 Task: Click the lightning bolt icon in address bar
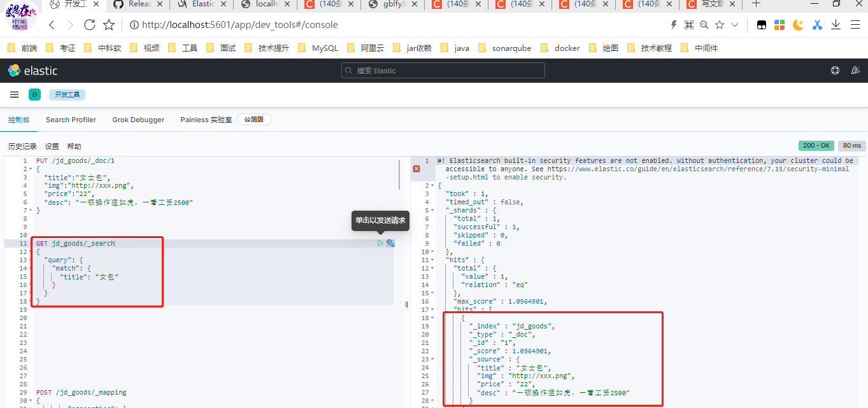click(x=674, y=25)
